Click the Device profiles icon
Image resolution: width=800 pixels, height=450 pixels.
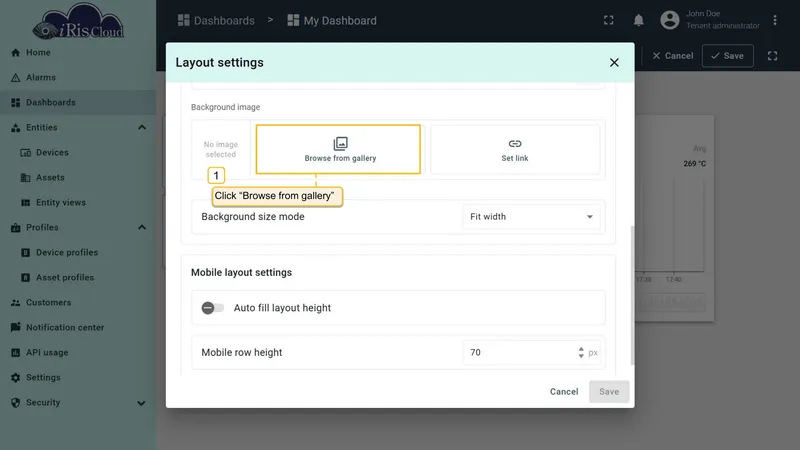[26, 253]
